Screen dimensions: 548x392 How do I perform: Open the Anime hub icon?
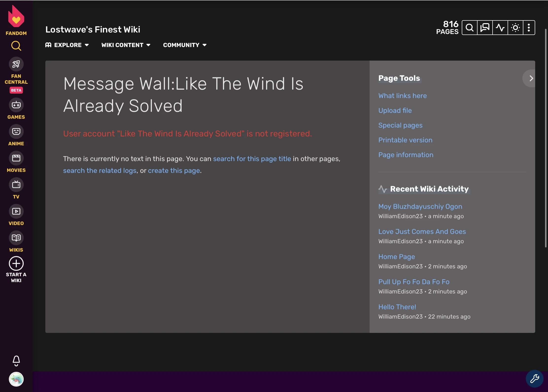click(16, 131)
